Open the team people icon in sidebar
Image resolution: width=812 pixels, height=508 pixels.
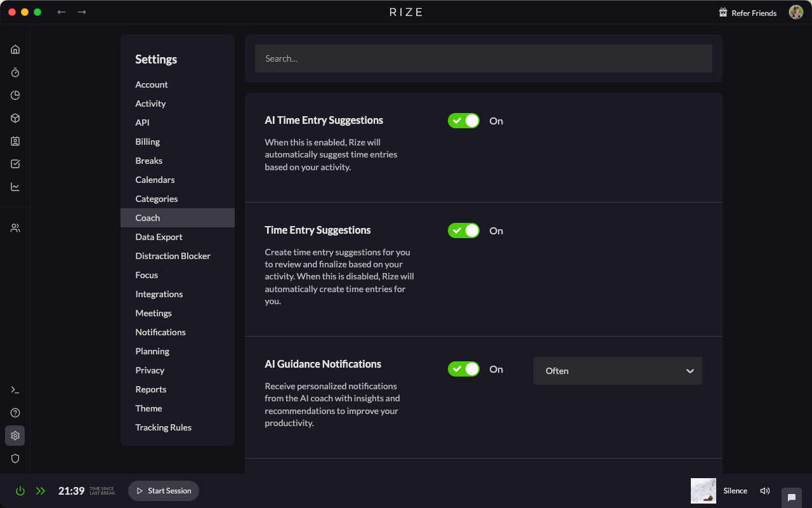click(x=15, y=228)
